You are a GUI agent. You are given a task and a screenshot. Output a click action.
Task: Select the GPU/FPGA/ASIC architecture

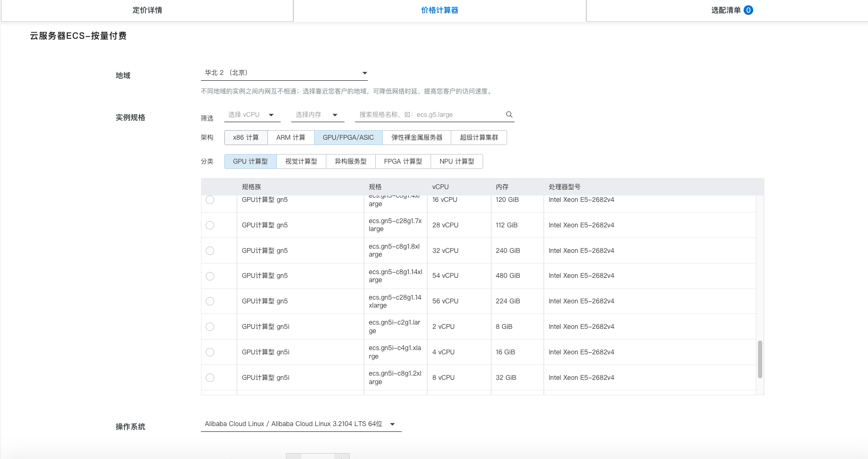[348, 138]
